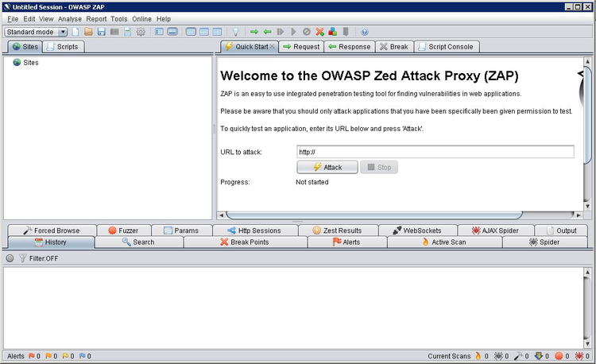The image size is (596, 364).
Task: Open Options via the gear toolbar icon
Action: 141,32
